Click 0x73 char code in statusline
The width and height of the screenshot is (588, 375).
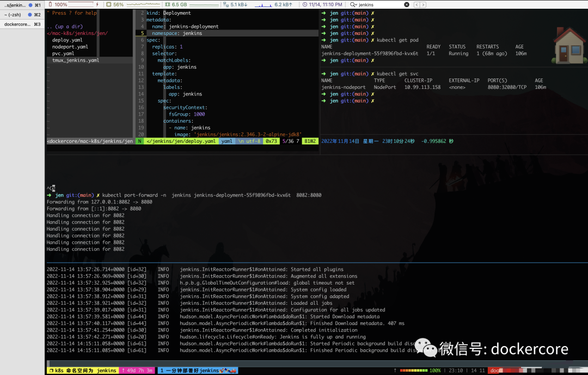pos(271,141)
